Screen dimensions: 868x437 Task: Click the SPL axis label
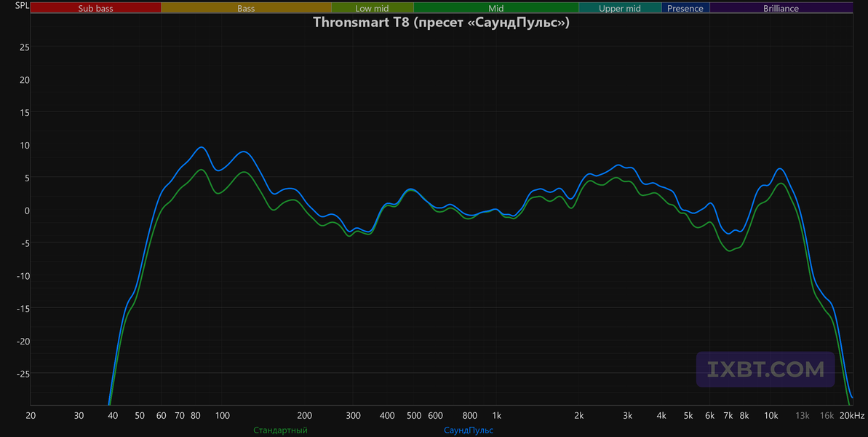coord(22,6)
